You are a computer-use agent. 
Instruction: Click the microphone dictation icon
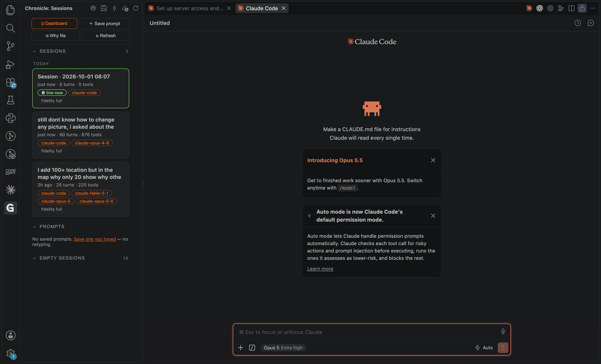coord(503,331)
